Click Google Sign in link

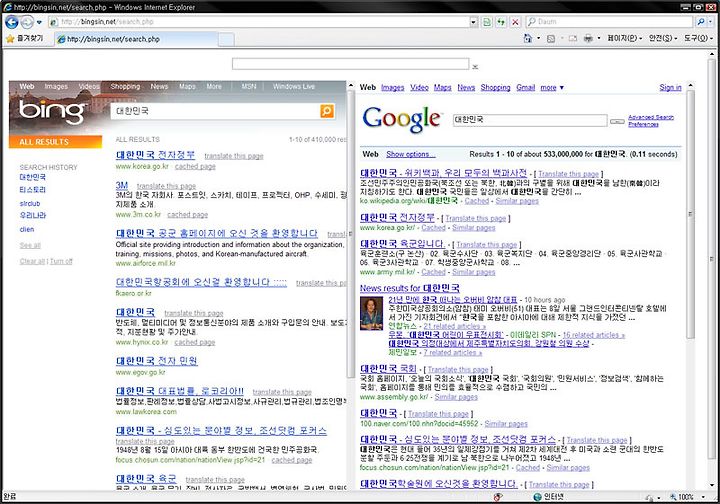pos(670,87)
